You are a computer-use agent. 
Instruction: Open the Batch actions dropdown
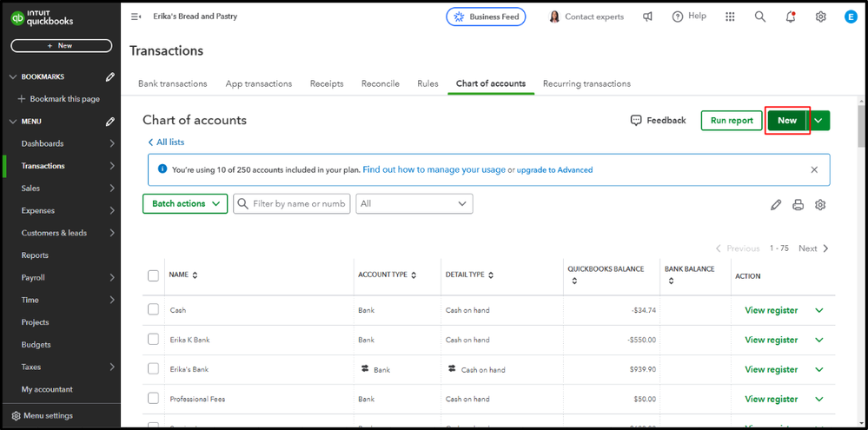185,203
